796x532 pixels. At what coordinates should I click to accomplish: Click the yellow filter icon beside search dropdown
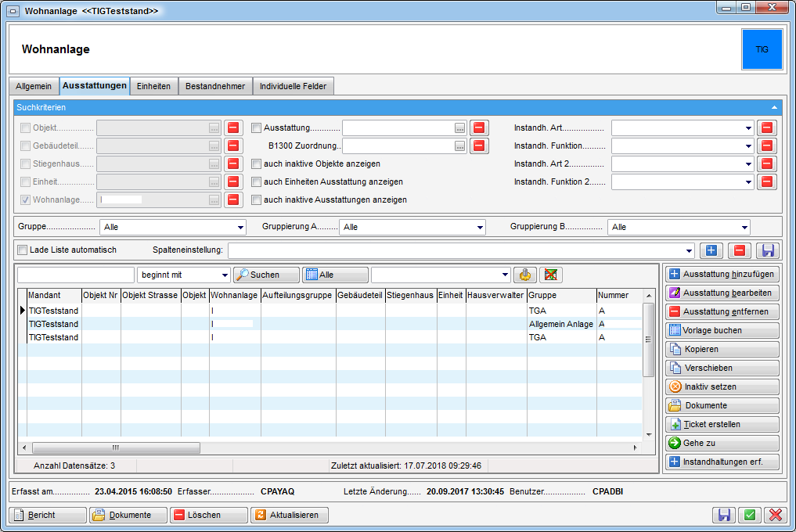coord(525,275)
